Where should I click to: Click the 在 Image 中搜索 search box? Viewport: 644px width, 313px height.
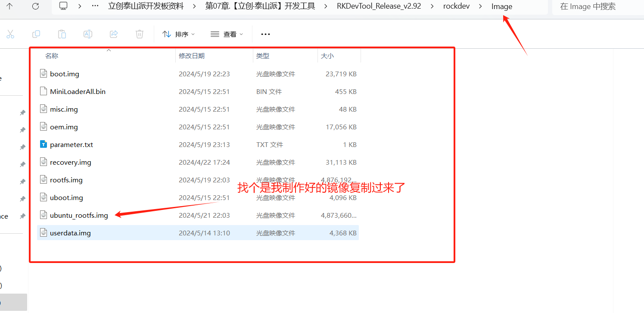598,6
